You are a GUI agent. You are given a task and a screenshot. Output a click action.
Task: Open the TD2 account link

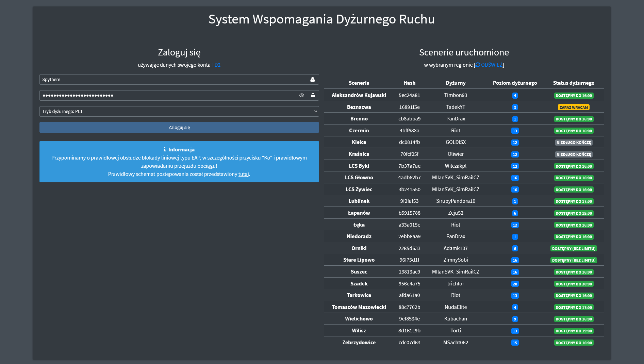point(216,65)
